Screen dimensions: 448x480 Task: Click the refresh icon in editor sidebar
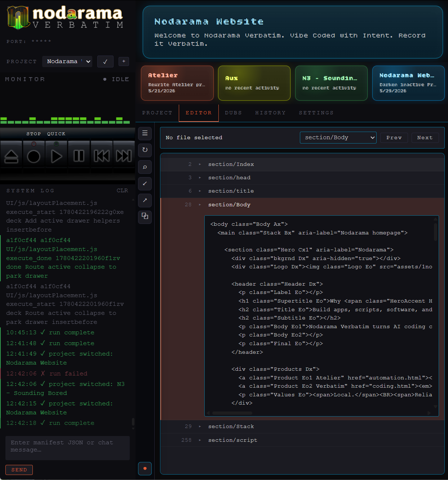tap(145, 150)
